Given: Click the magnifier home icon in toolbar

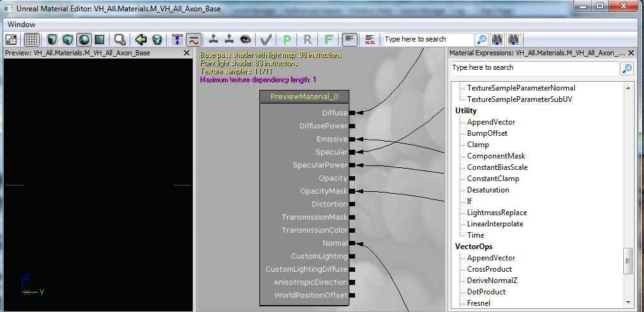Looking at the screenshot, I should tap(120, 40).
